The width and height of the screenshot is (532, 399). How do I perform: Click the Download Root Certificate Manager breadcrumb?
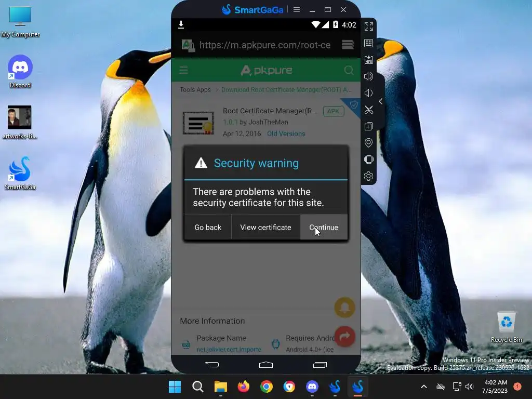pos(286,89)
